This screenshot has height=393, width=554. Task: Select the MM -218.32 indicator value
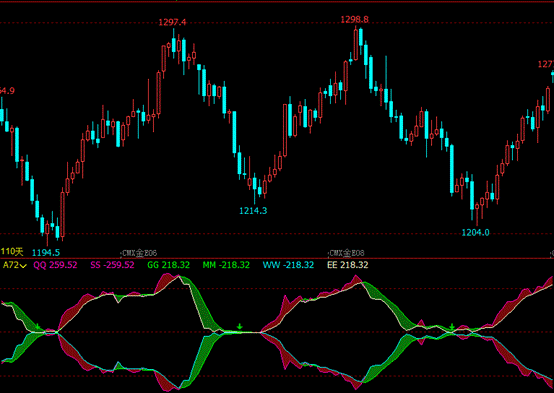pos(226,265)
